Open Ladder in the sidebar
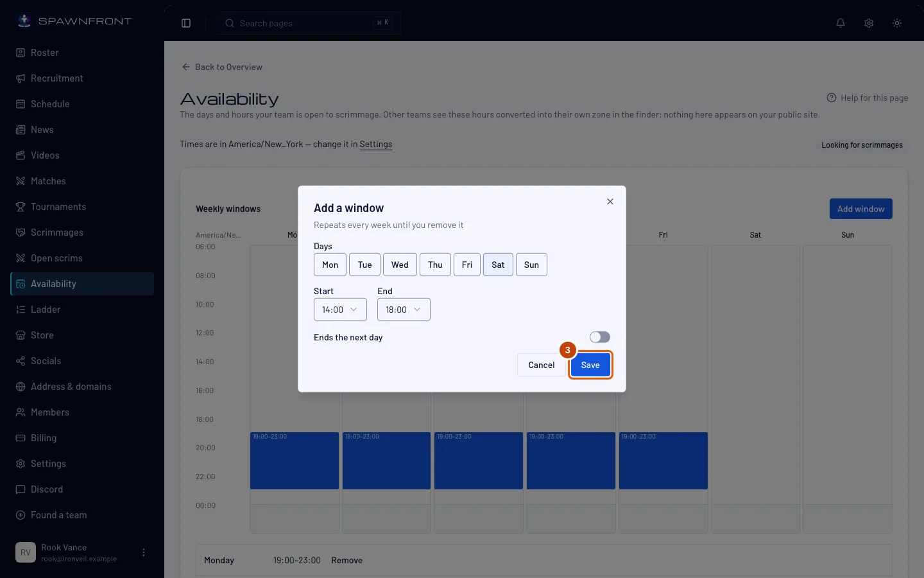The image size is (924, 578). coord(82,310)
